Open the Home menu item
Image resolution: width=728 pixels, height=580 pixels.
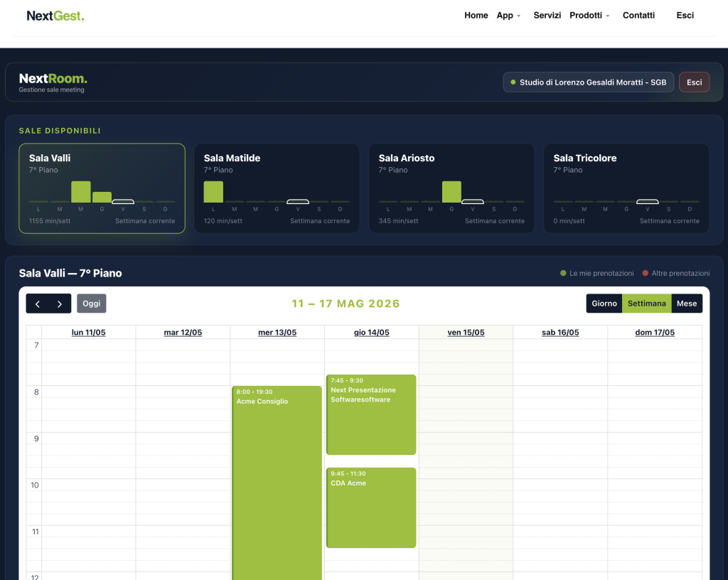coord(476,16)
